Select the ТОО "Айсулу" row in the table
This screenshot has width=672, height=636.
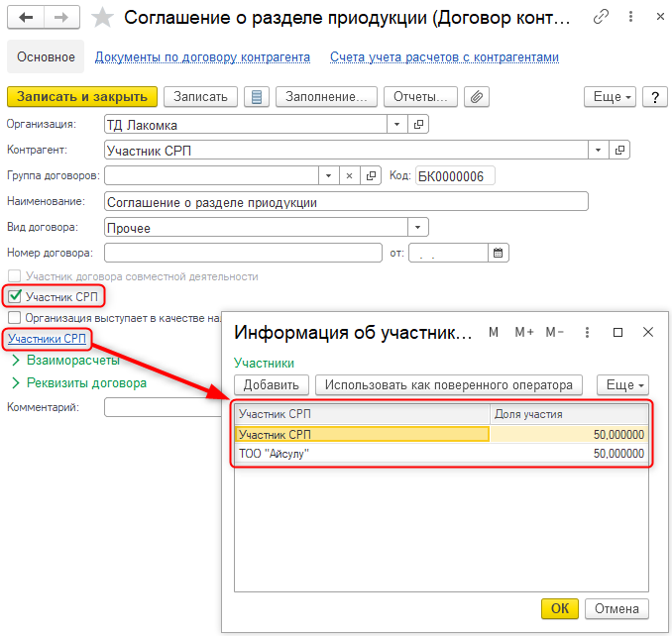pyautogui.click(x=362, y=453)
